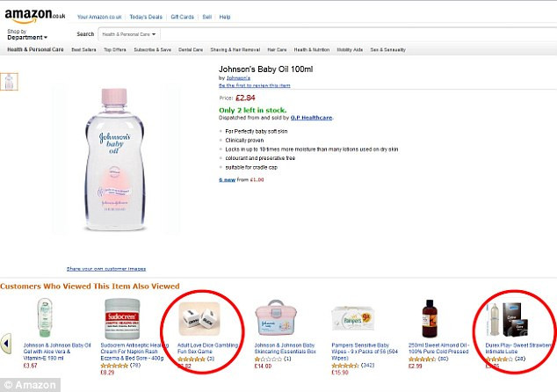Click the small baby oil thumbnail image
Image resolution: width=557 pixels, height=392 pixels.
click(x=10, y=82)
